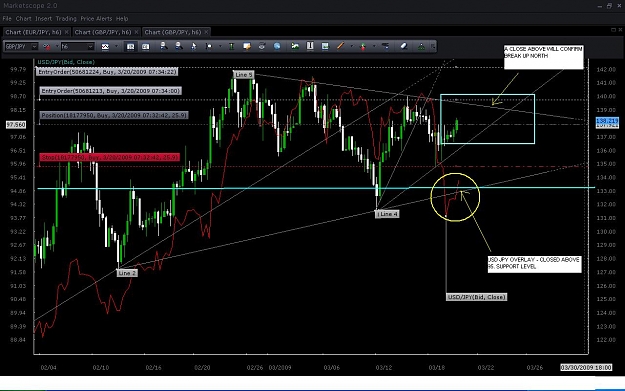Viewport: 625px width, 391px height.
Task: Click the red and green arrow icon
Action: coord(363,47)
